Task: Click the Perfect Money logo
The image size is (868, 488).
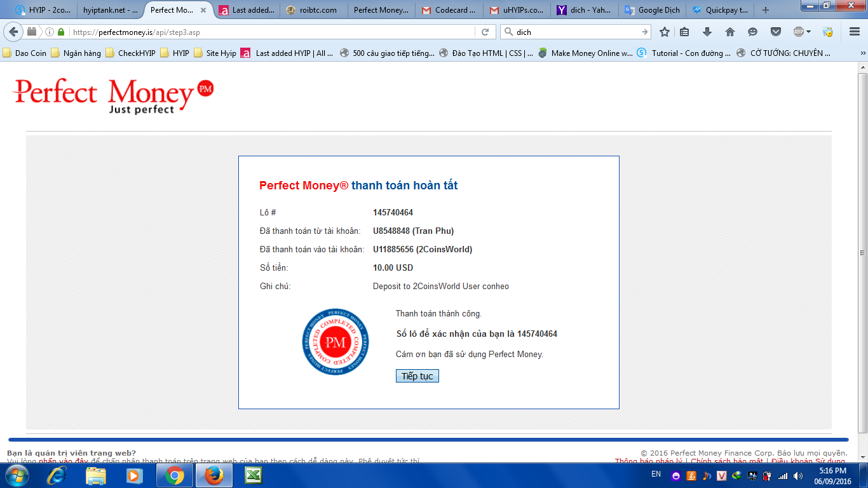Action: pos(113,97)
